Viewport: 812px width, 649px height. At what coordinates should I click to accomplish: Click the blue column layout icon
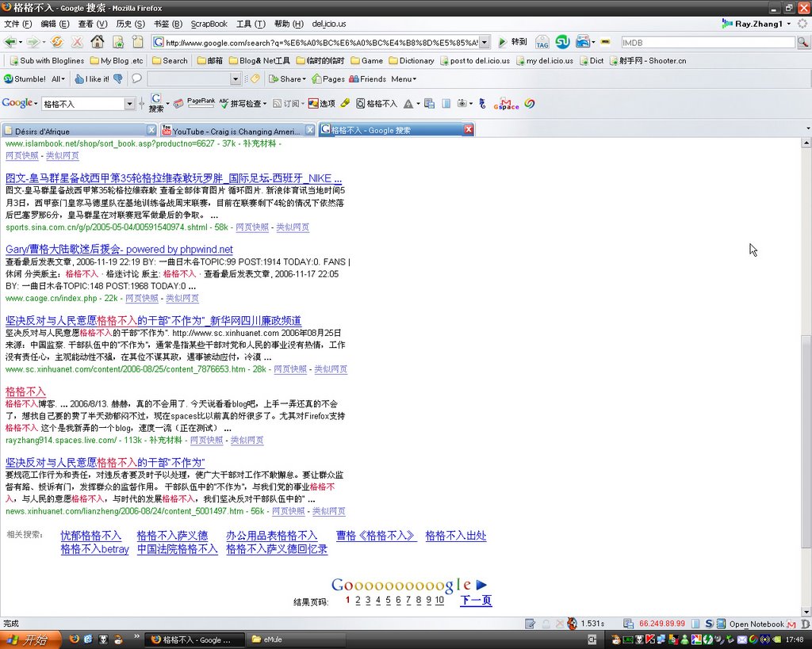point(446,104)
